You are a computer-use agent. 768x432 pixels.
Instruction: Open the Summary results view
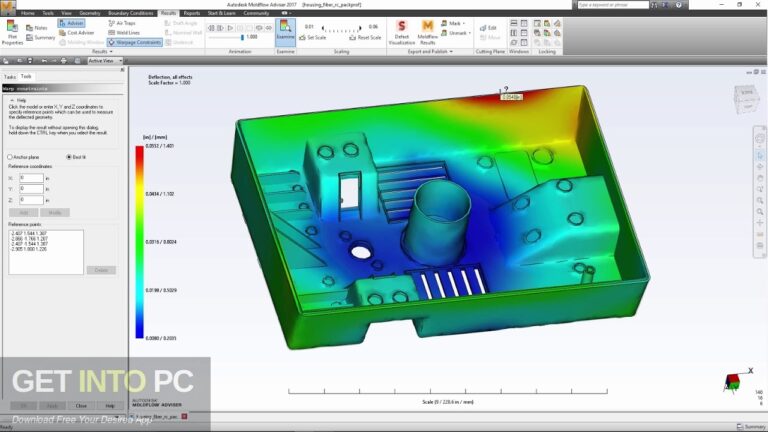41,38
